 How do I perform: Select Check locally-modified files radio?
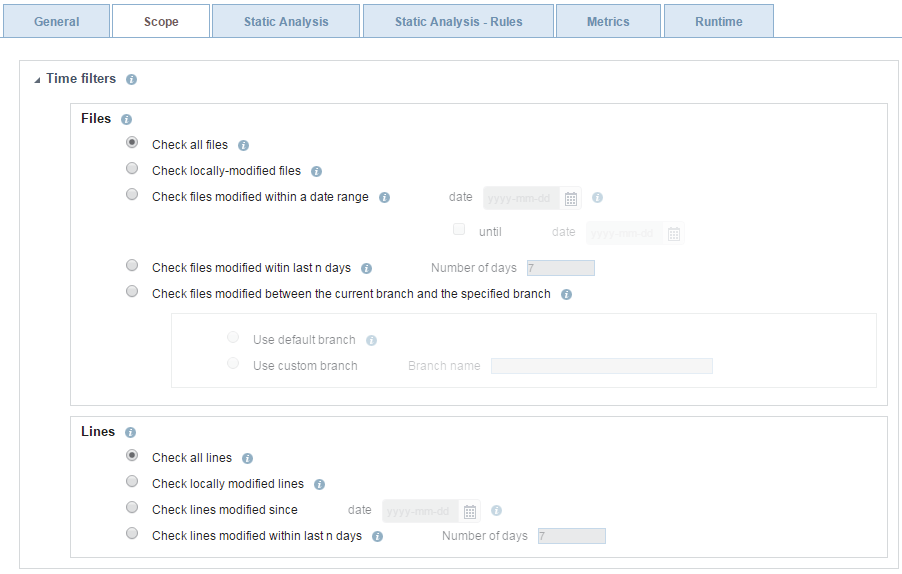click(x=132, y=168)
